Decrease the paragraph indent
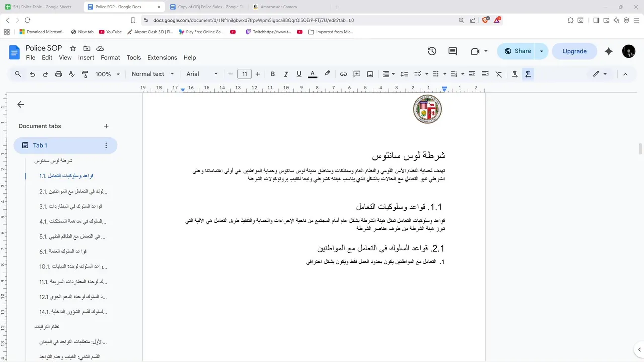Viewport: 644px width, 362px height. [472, 74]
